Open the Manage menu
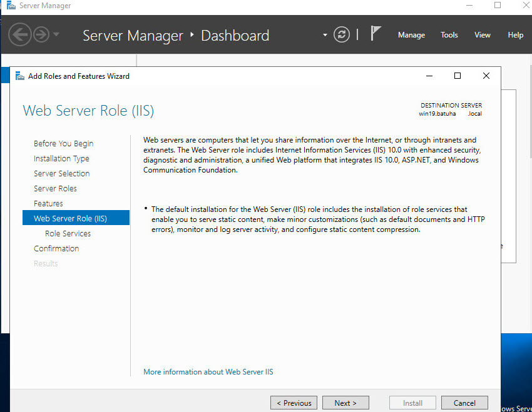 411,35
